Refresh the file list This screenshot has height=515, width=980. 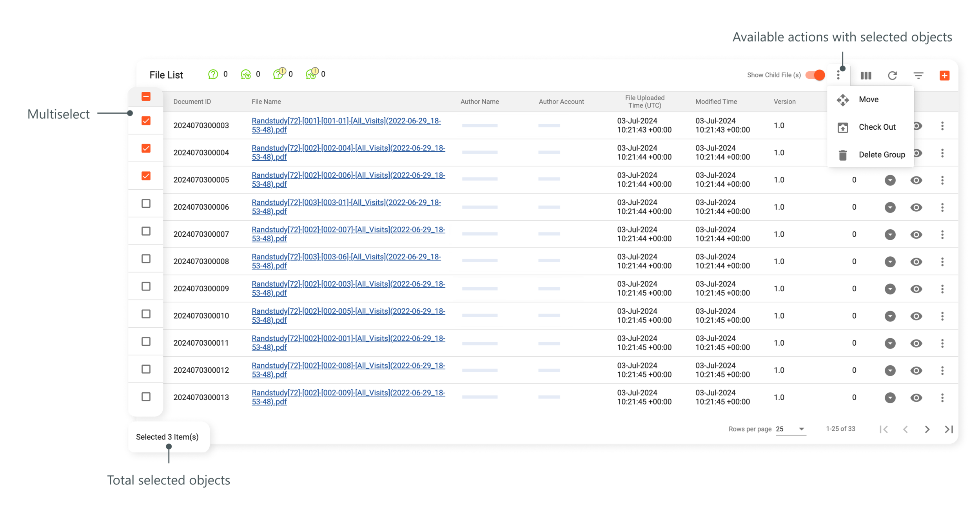[893, 75]
